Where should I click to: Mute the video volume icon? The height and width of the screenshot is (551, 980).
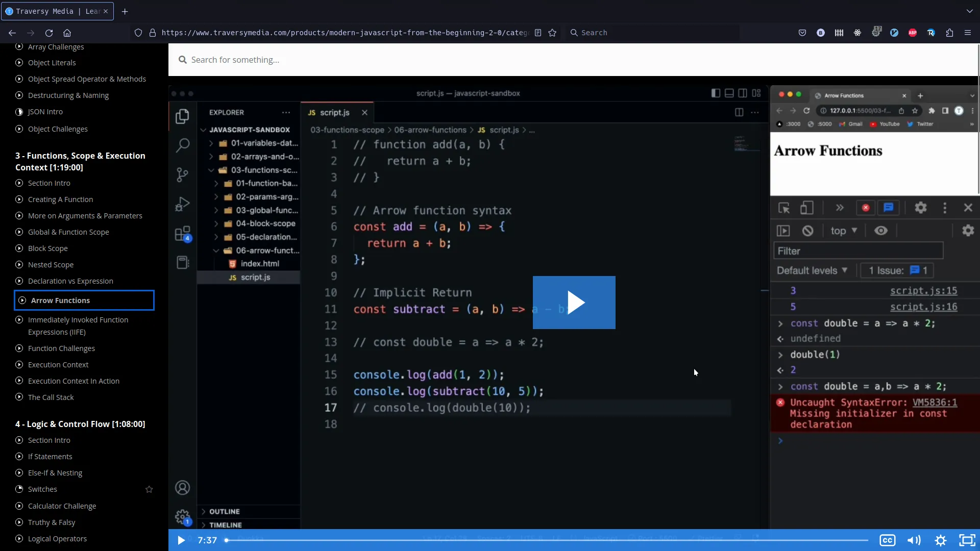pyautogui.click(x=914, y=540)
